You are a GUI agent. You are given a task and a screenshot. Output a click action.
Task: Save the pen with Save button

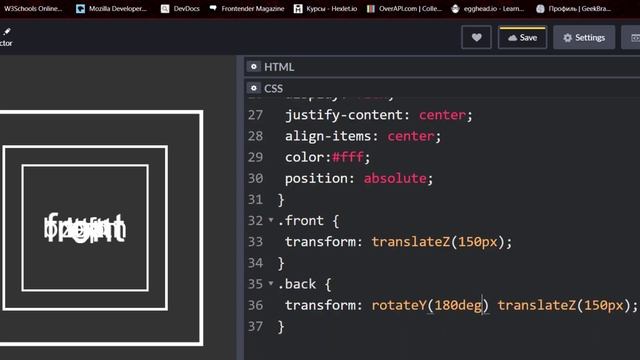point(522,38)
